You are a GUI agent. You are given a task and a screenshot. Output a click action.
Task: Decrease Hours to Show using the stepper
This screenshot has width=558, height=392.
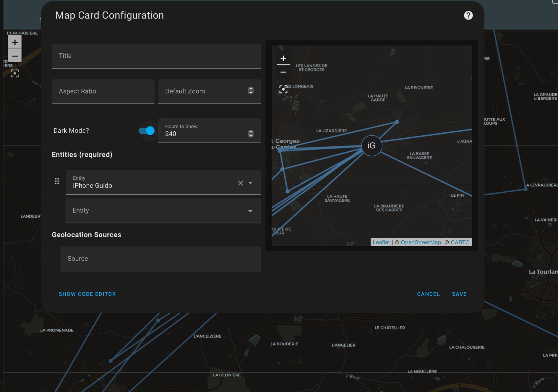coord(251,136)
